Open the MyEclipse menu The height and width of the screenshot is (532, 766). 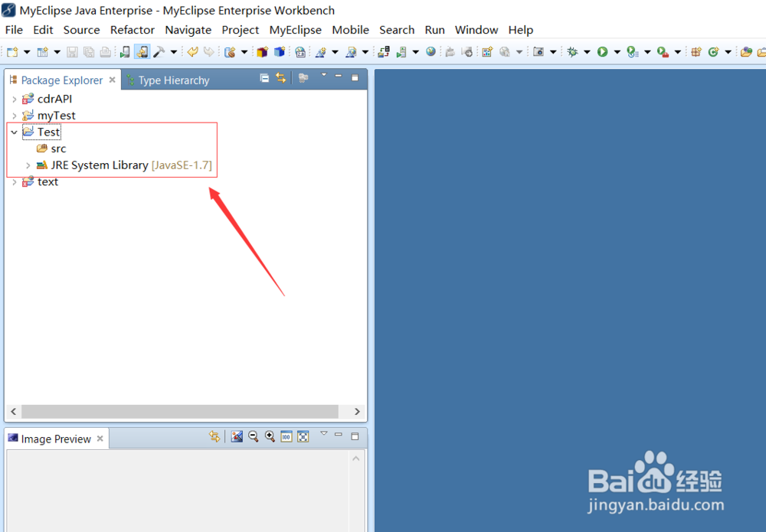click(x=296, y=30)
